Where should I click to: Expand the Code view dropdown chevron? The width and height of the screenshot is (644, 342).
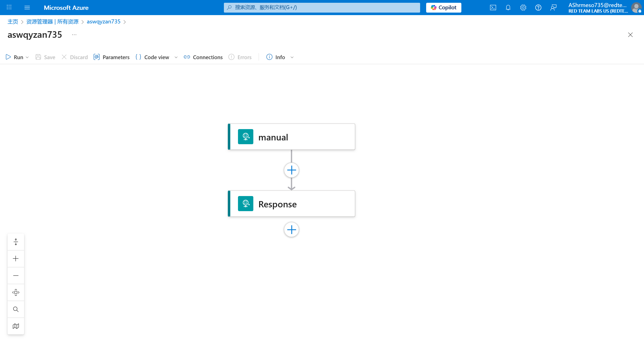[x=176, y=57]
